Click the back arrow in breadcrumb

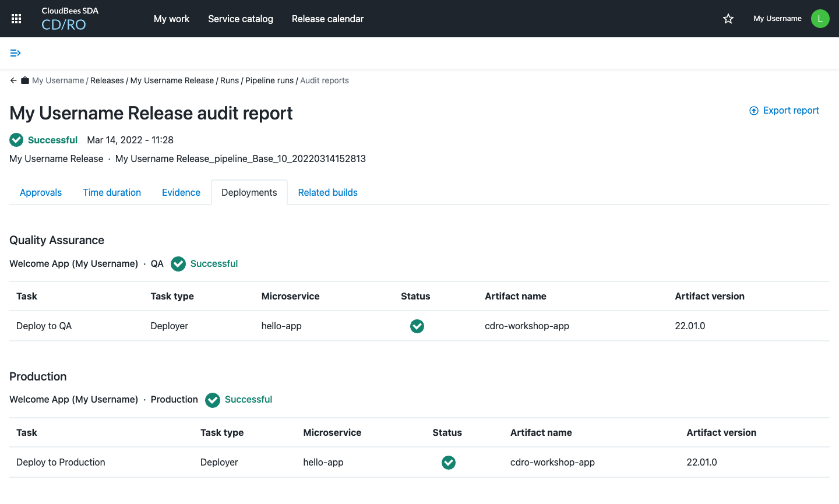point(13,80)
